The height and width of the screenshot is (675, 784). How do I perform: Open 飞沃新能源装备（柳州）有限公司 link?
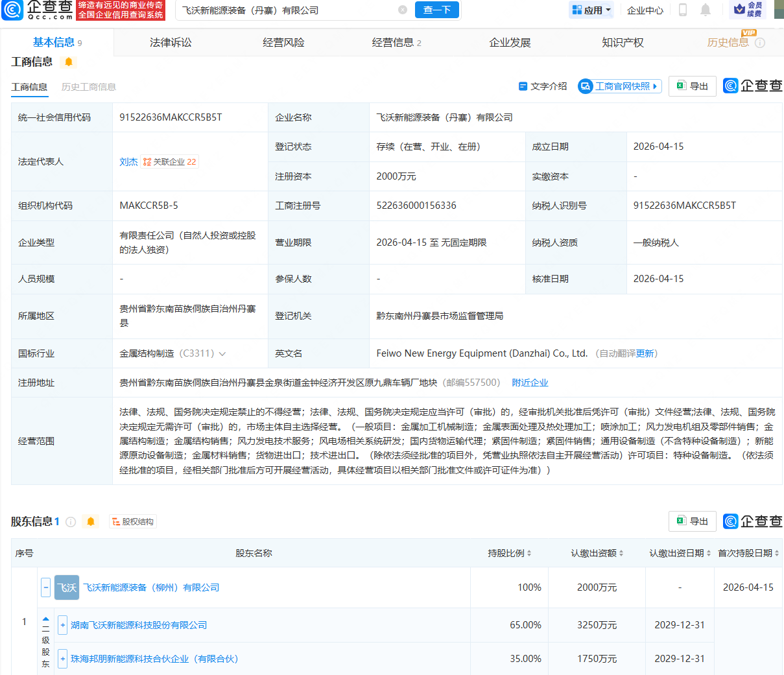point(151,588)
